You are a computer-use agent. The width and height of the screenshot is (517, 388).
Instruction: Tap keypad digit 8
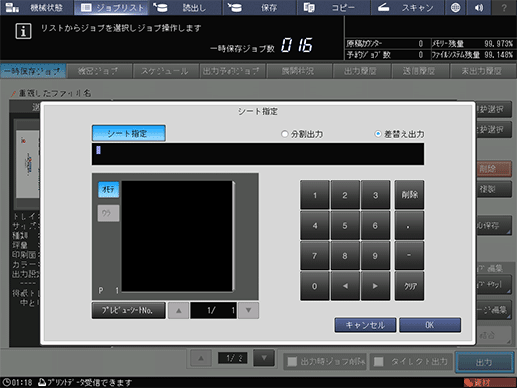click(345, 256)
